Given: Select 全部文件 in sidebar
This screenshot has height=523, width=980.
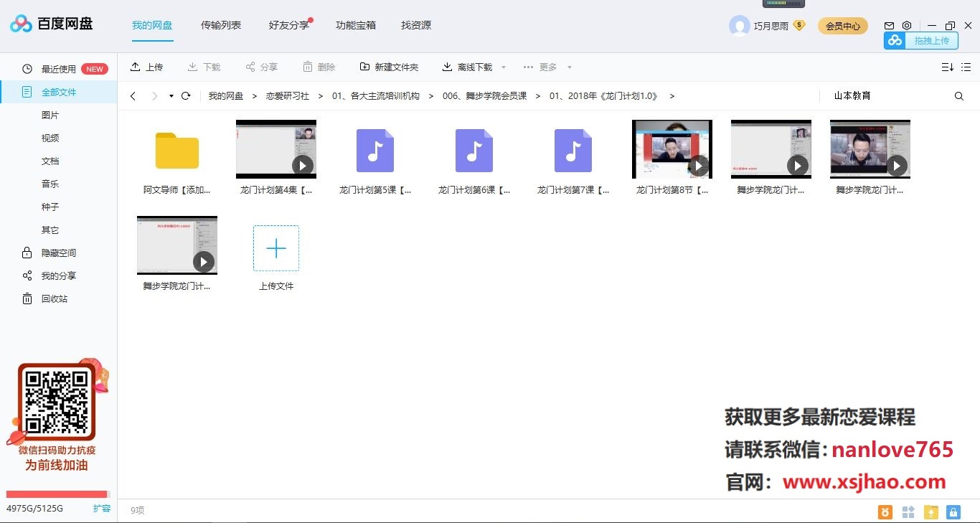Looking at the screenshot, I should tap(58, 92).
